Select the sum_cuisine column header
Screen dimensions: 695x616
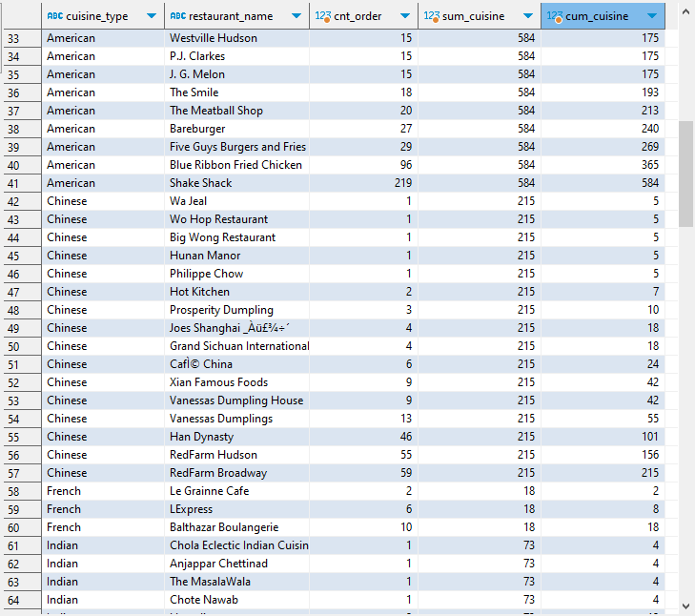pos(480,16)
